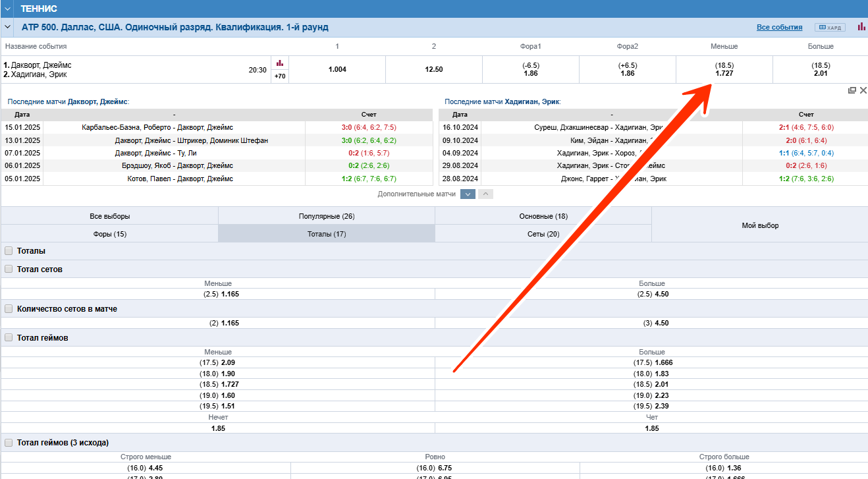Pick Нечет odds 1.85
The width and height of the screenshot is (868, 479).
coord(218,428)
